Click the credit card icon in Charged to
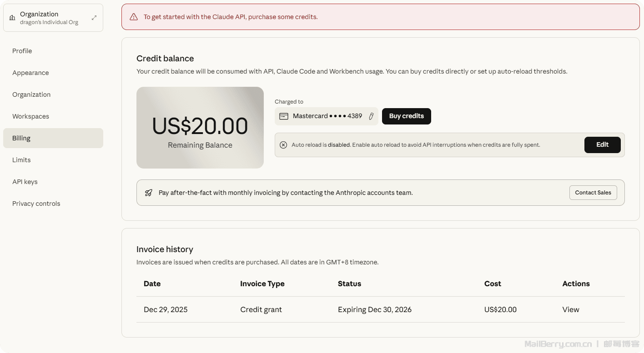The width and height of the screenshot is (644, 353). (x=284, y=116)
